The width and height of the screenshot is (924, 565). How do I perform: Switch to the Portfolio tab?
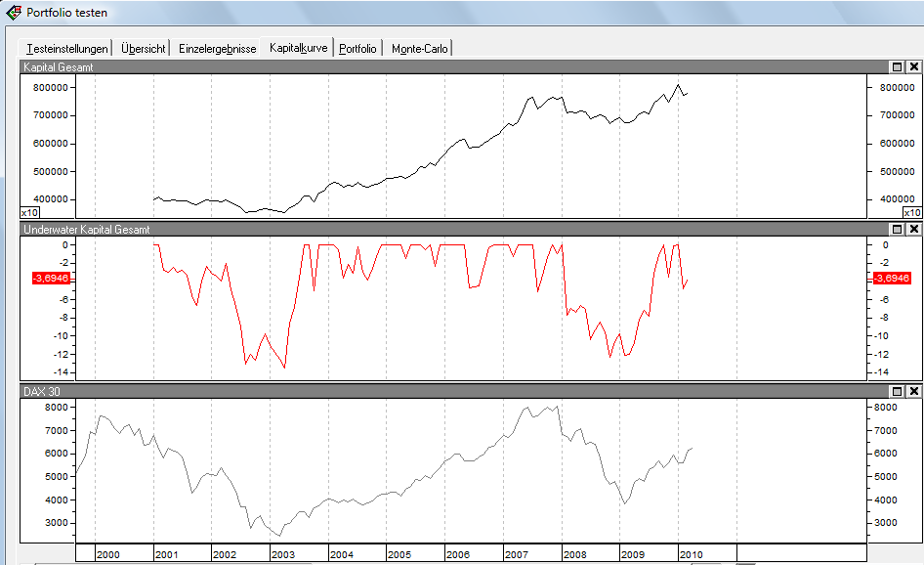point(357,48)
